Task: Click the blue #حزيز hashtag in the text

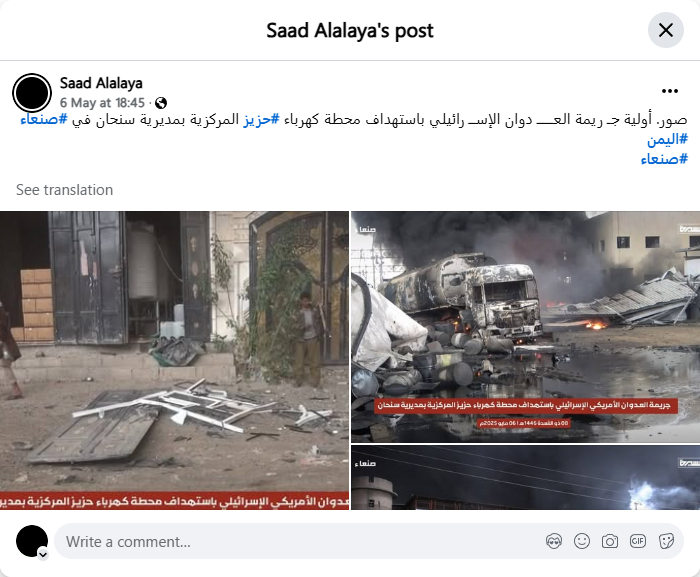Action: pyautogui.click(x=261, y=120)
